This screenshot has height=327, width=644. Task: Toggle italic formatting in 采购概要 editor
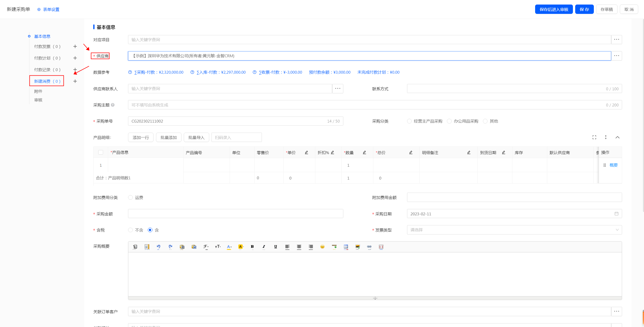pos(264,247)
